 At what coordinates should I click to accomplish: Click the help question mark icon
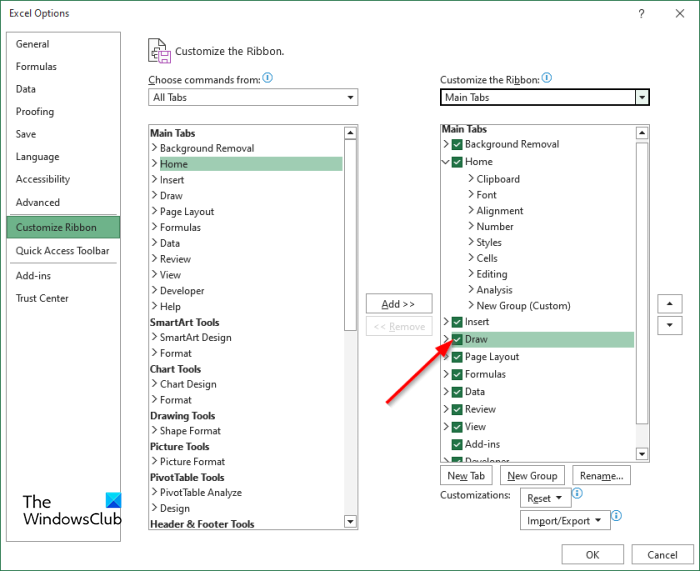641,14
